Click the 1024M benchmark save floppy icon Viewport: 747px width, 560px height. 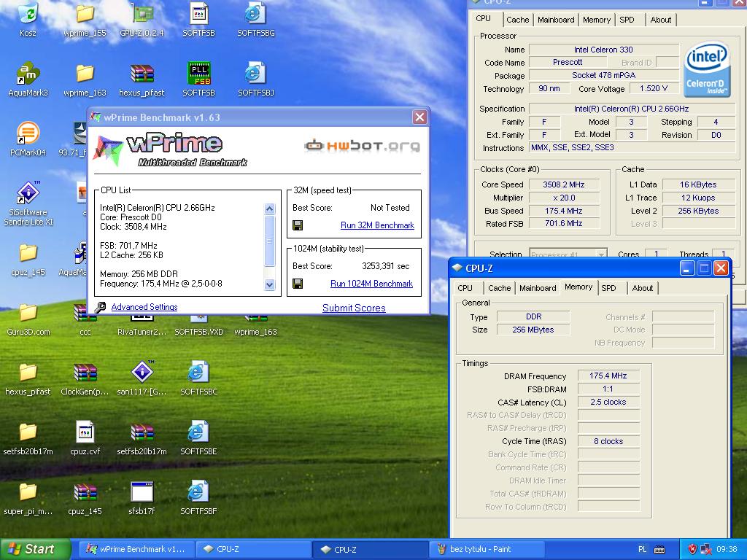click(298, 284)
